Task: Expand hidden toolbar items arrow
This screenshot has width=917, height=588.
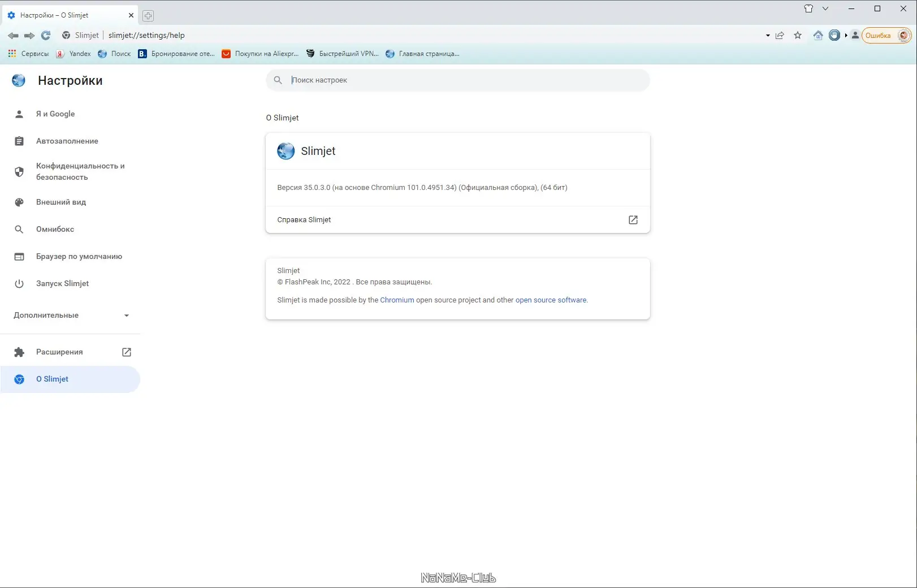Action: coord(846,35)
